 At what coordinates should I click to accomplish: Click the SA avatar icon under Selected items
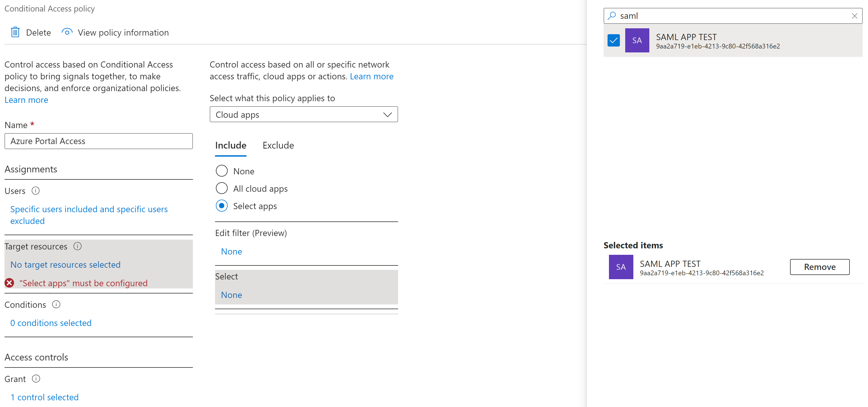click(x=621, y=267)
